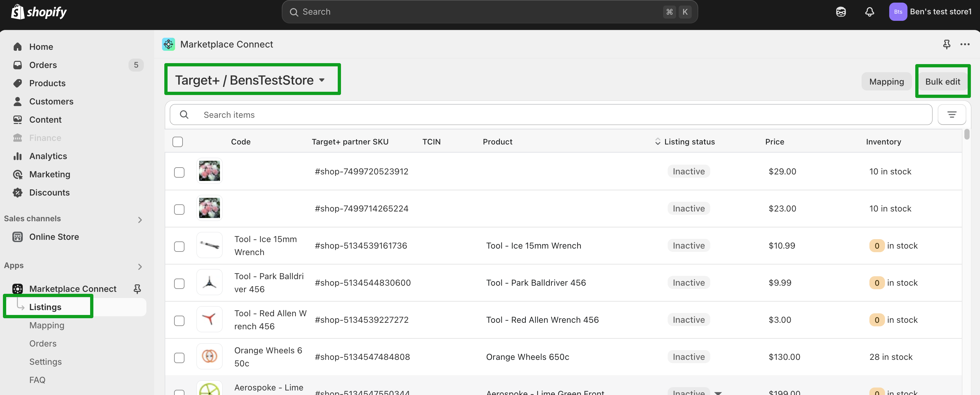This screenshot has height=395, width=980.
Task: Click the Bulk edit button
Action: (x=942, y=81)
